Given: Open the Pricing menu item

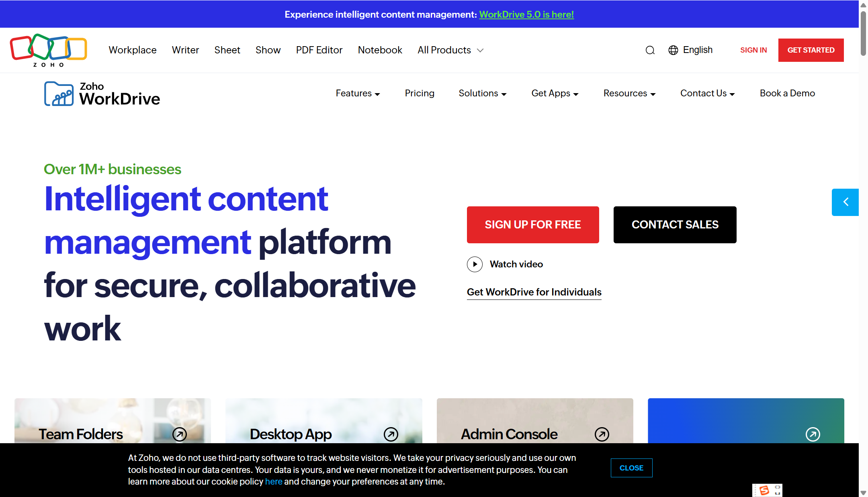Looking at the screenshot, I should pyautogui.click(x=420, y=93).
